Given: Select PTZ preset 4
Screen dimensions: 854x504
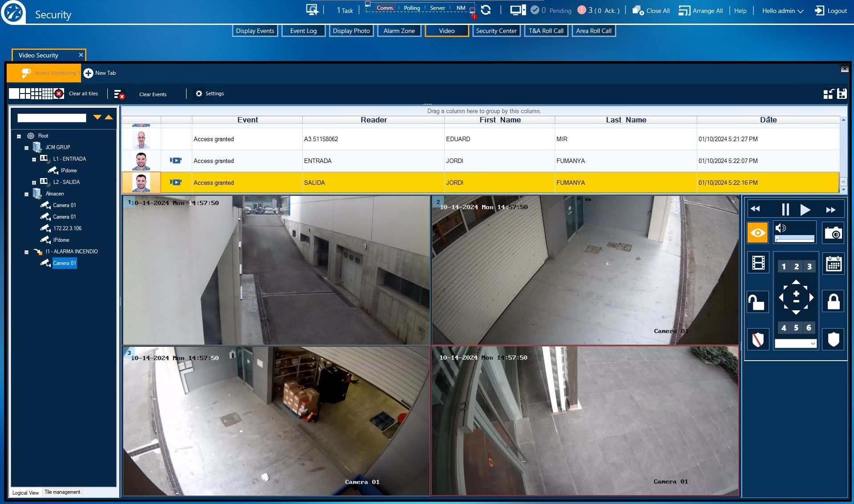Looking at the screenshot, I should click(x=784, y=328).
